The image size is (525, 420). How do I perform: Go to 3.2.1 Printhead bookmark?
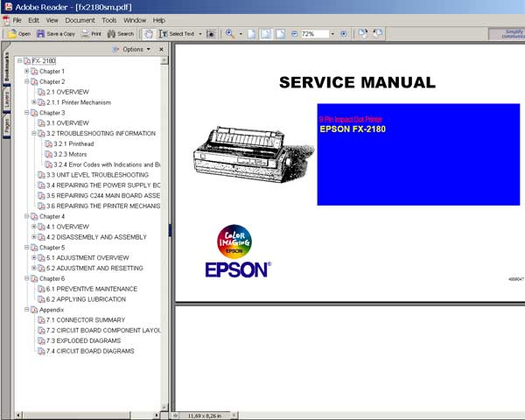point(73,143)
